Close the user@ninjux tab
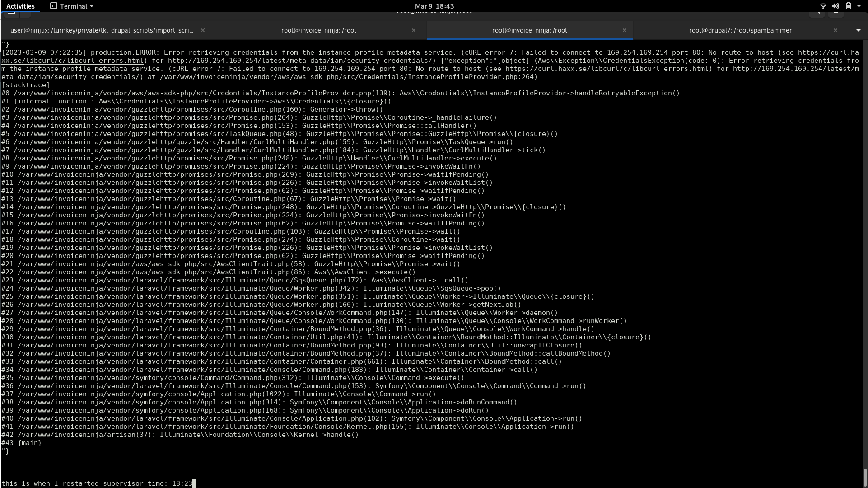This screenshot has height=488, width=868. coord(203,30)
